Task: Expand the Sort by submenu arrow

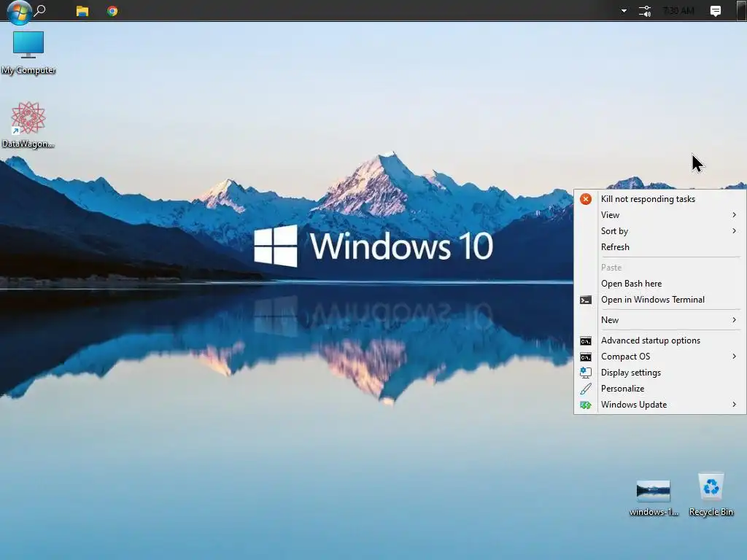Action: (x=734, y=231)
